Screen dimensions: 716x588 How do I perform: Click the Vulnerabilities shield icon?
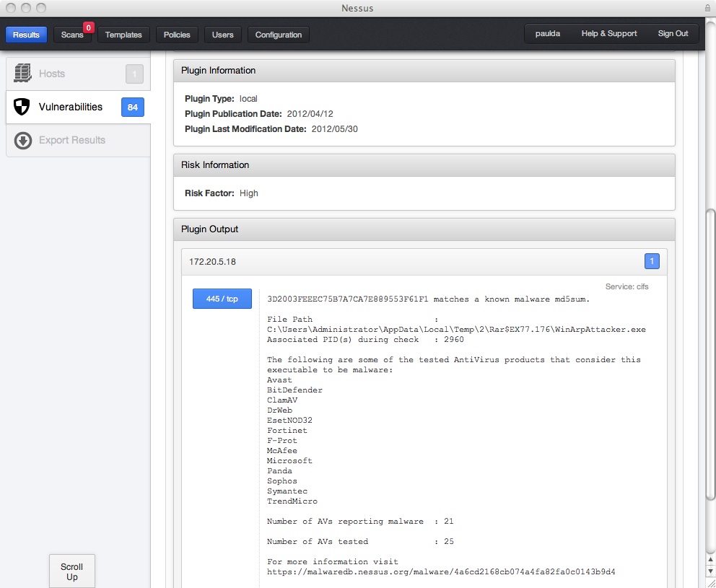tap(22, 107)
